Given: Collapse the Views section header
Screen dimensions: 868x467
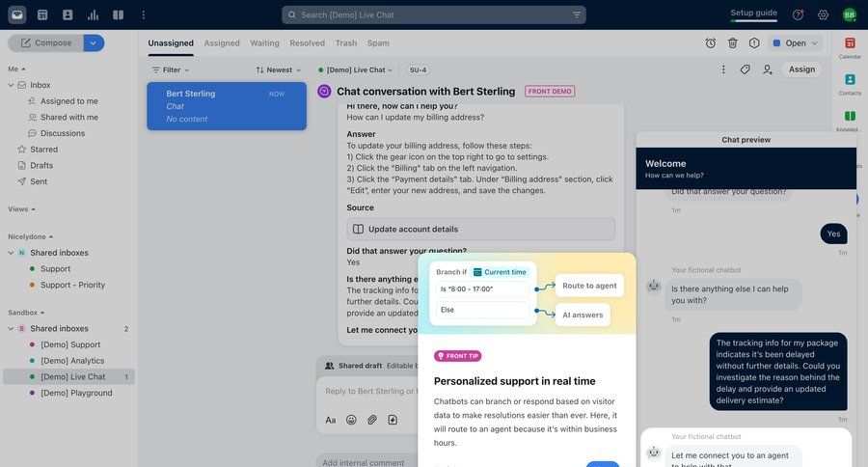Looking at the screenshot, I should [21, 208].
